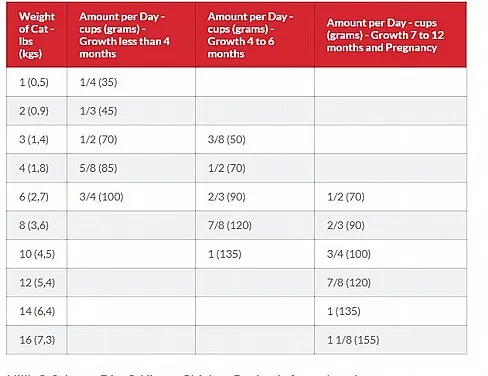Click the 'Growth 4 to 6 months' column header
Image resolution: width=488 pixels, height=376 pixels.
tap(255, 35)
